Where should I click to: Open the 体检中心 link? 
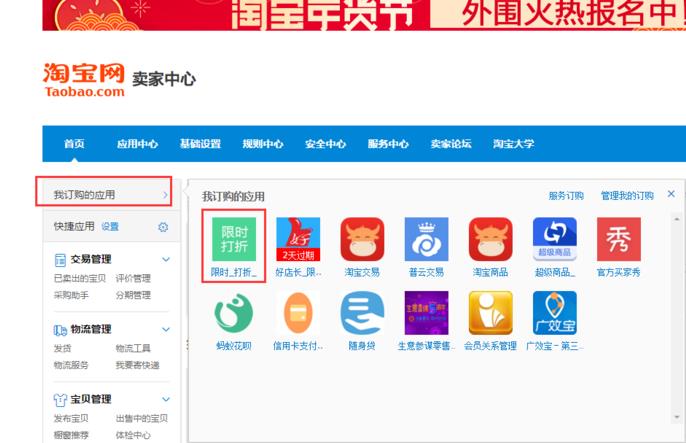coord(133,435)
